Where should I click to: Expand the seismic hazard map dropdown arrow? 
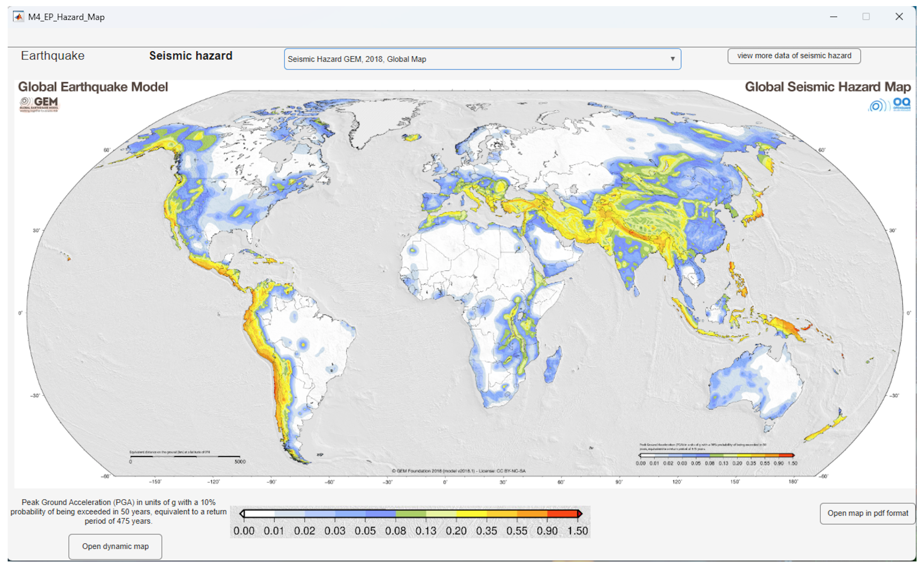[673, 59]
